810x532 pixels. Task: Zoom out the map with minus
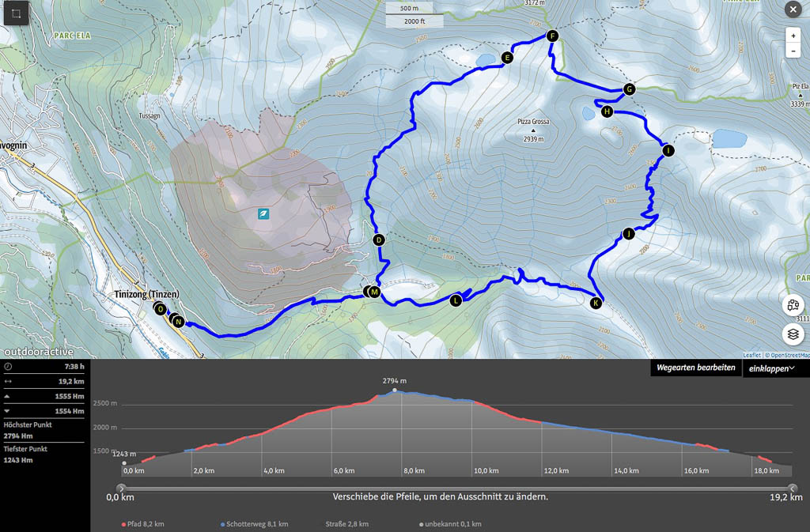(x=793, y=51)
